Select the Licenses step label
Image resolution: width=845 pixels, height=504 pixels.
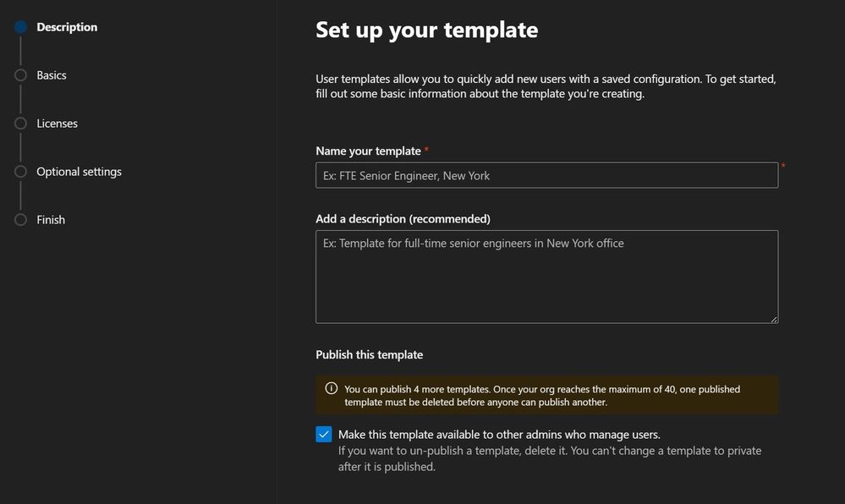[58, 123]
